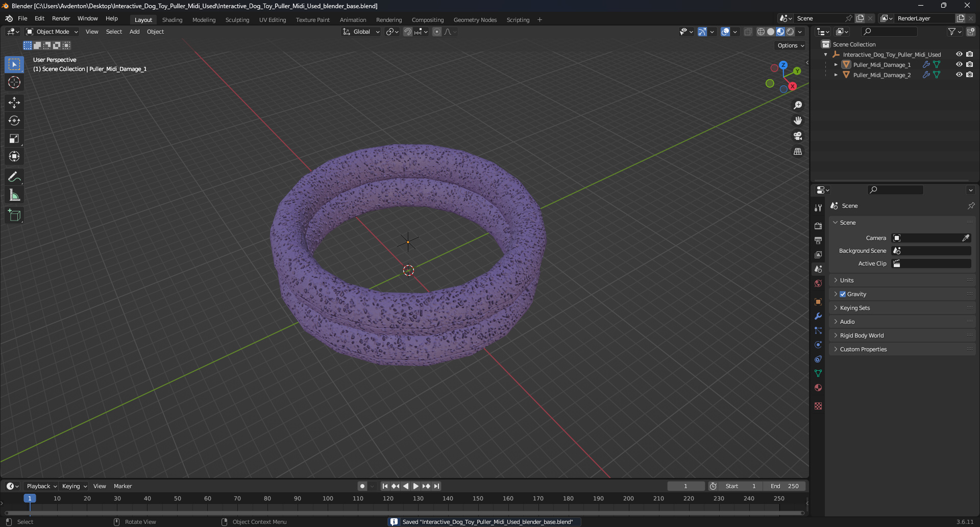Jump to the start frame
The height and width of the screenshot is (527, 980).
point(385,486)
